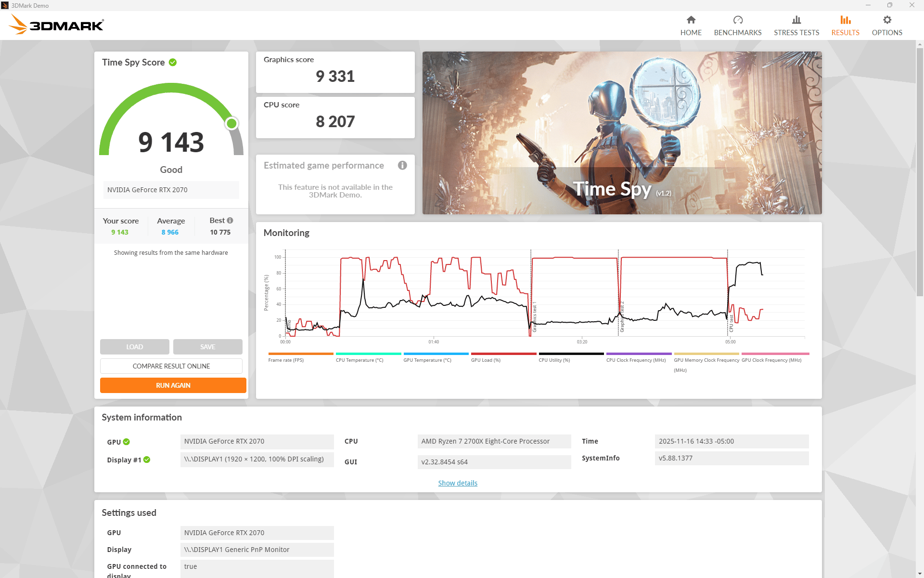Click the Monitoring section heading
Viewport: 924px width, 578px height.
(286, 233)
